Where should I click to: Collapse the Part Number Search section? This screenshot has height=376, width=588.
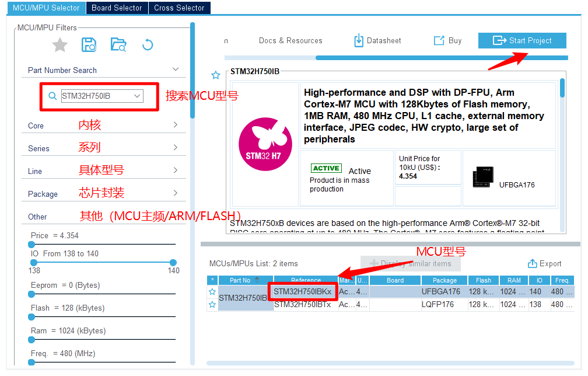tap(176, 69)
